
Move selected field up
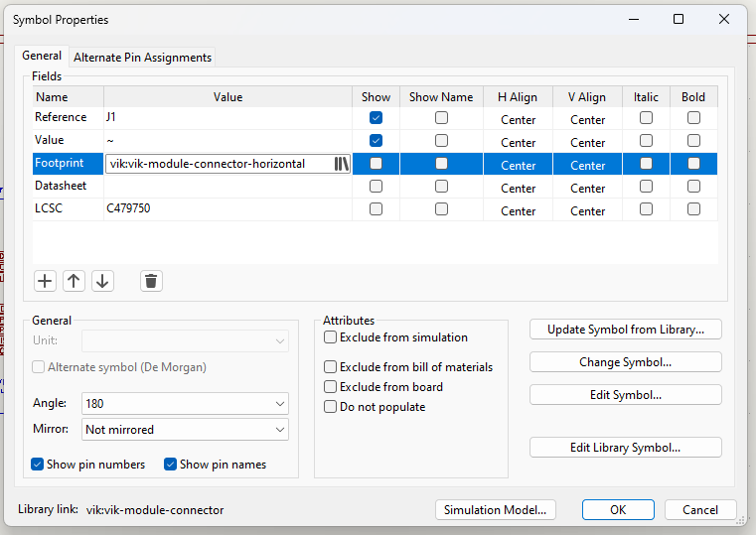point(74,281)
